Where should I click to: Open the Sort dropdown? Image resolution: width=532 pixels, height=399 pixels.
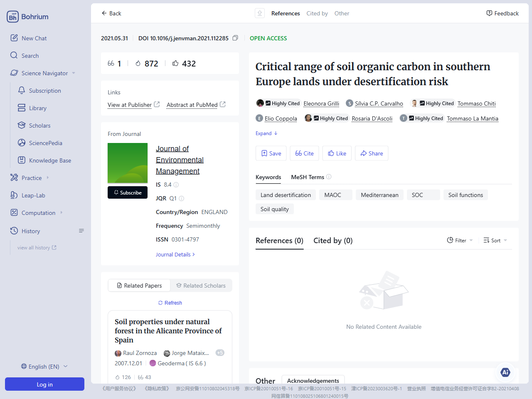point(495,240)
